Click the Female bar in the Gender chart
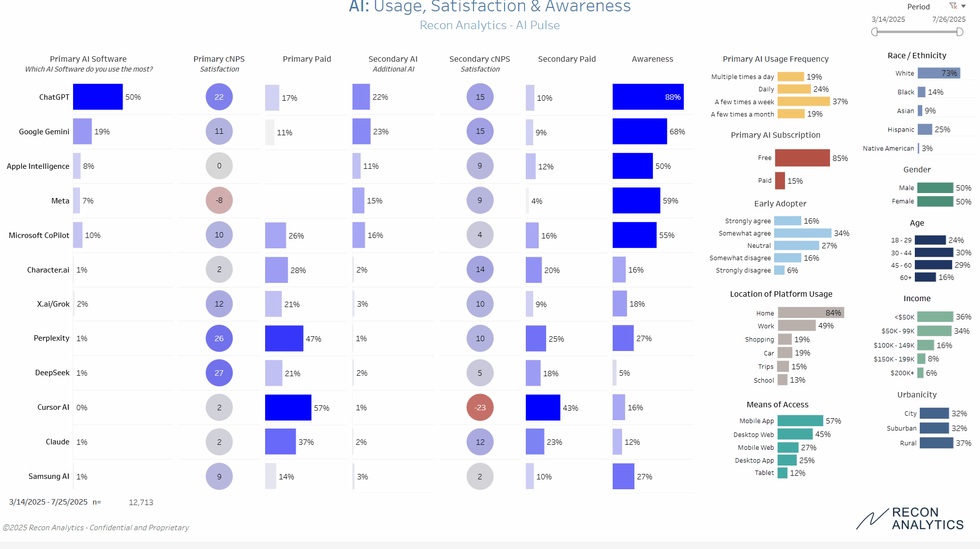Image resolution: width=980 pixels, height=549 pixels. [935, 201]
